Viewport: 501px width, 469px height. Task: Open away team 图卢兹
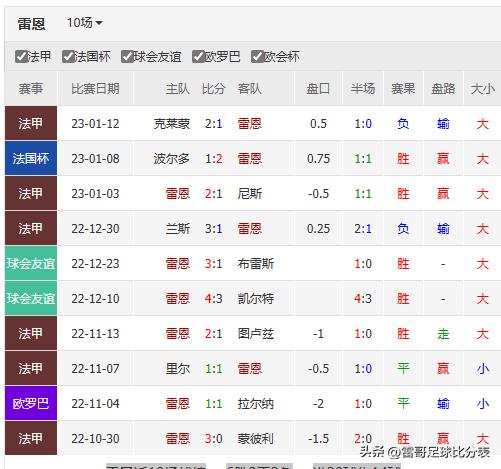[256, 334]
